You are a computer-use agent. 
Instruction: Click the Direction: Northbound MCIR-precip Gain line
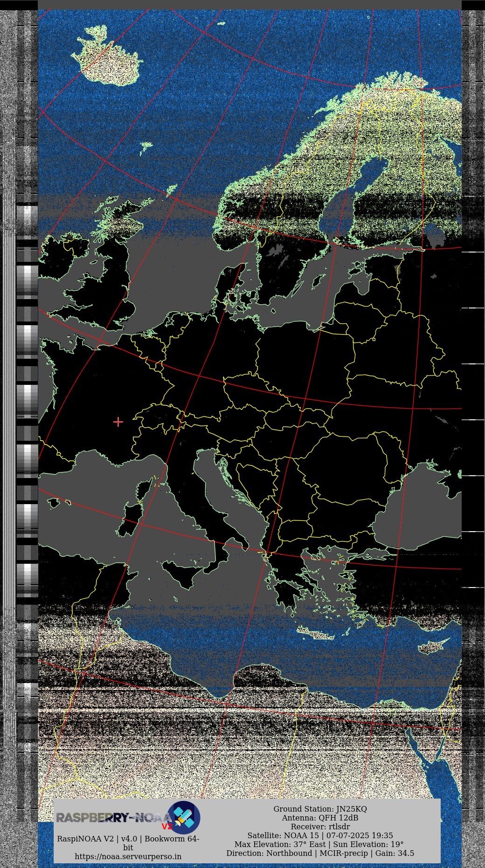tap(320, 853)
